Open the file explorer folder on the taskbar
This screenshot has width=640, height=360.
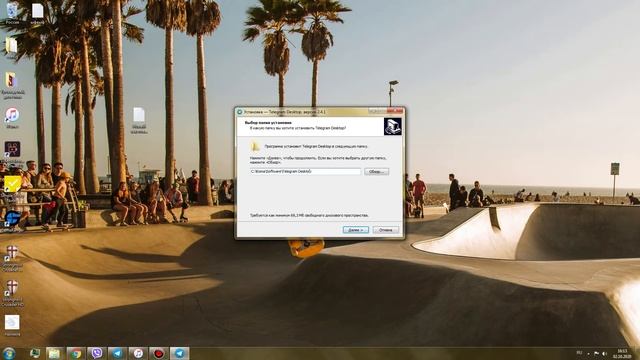click(54, 353)
